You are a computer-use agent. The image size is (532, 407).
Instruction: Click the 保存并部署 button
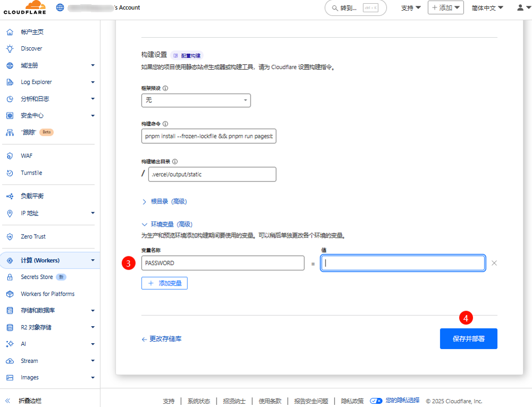tap(468, 338)
